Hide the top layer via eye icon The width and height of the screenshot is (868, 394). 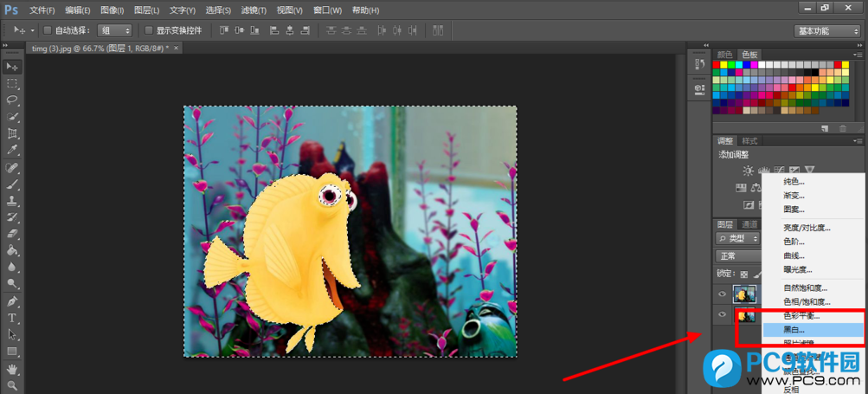(x=722, y=294)
